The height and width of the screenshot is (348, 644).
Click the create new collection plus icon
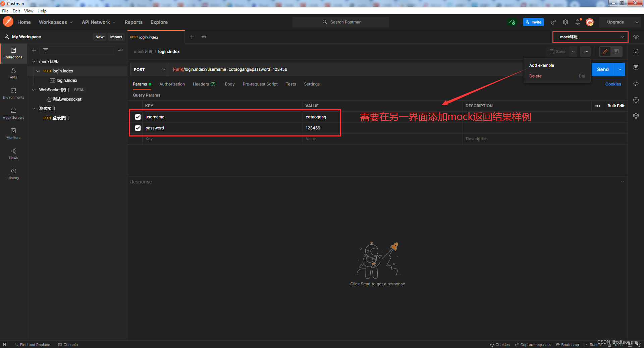(x=34, y=50)
